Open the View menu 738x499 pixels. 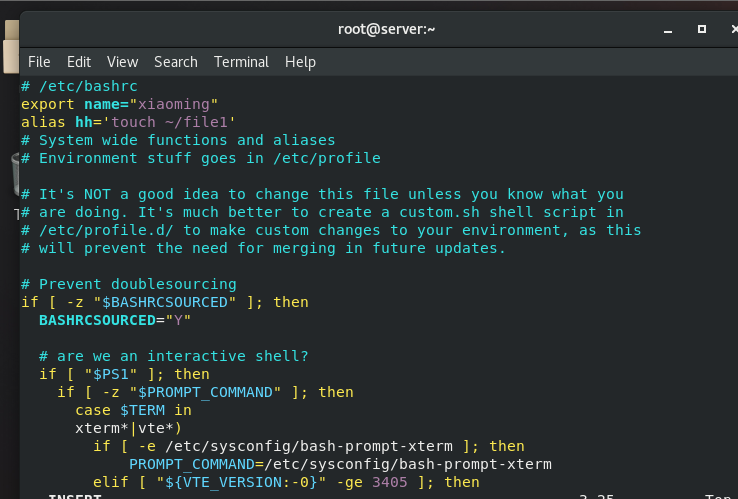(x=122, y=62)
